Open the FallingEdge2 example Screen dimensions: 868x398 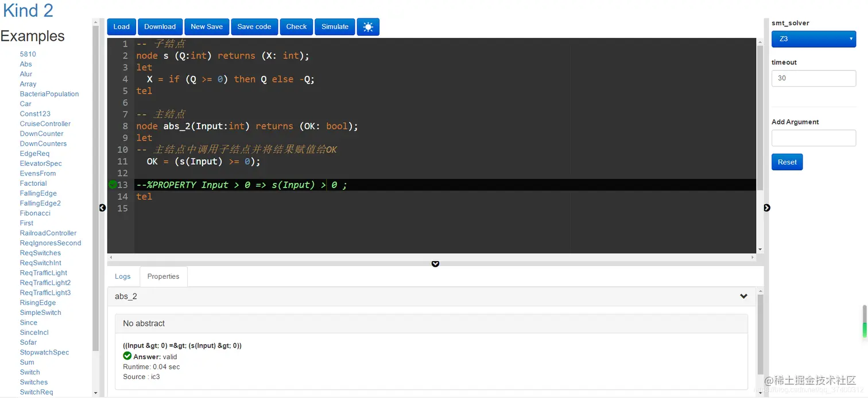pyautogui.click(x=40, y=204)
